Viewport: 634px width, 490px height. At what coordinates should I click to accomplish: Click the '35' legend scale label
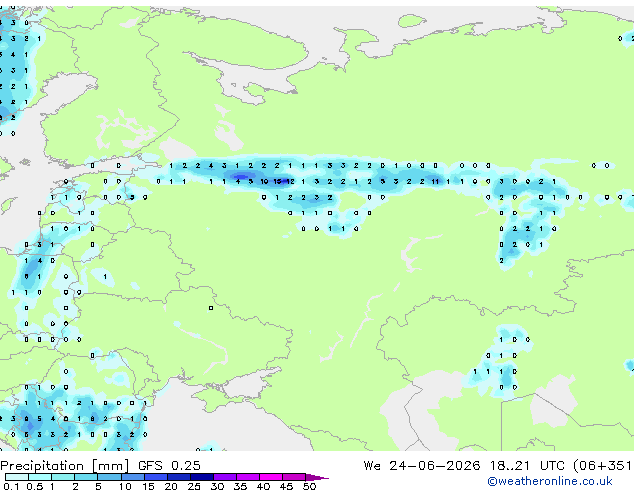click(x=240, y=486)
